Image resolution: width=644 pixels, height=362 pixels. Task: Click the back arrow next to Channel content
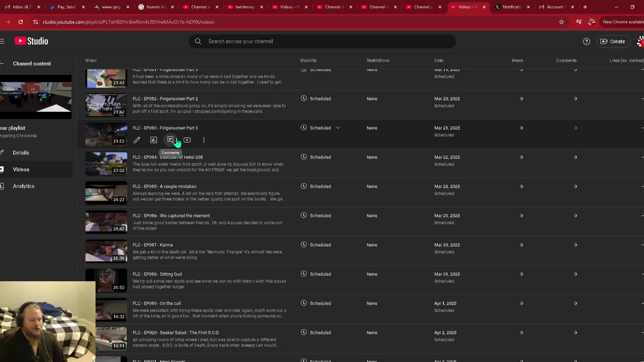point(2,63)
